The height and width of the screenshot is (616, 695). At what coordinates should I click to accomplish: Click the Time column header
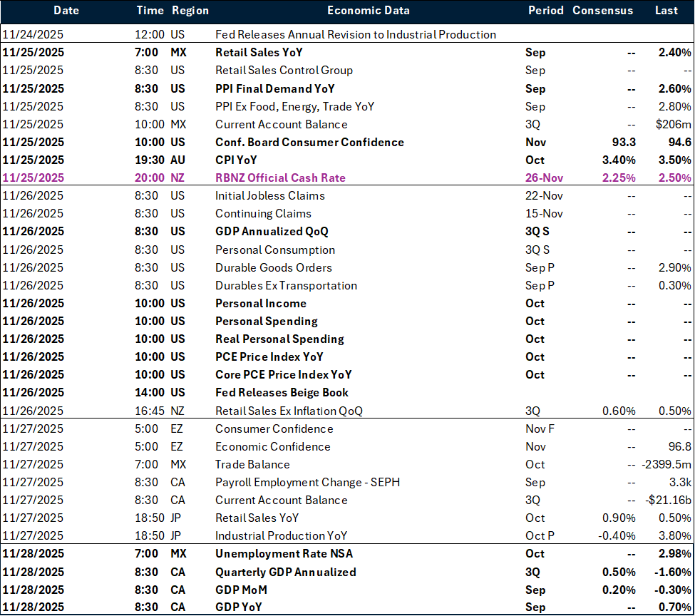pyautogui.click(x=150, y=11)
